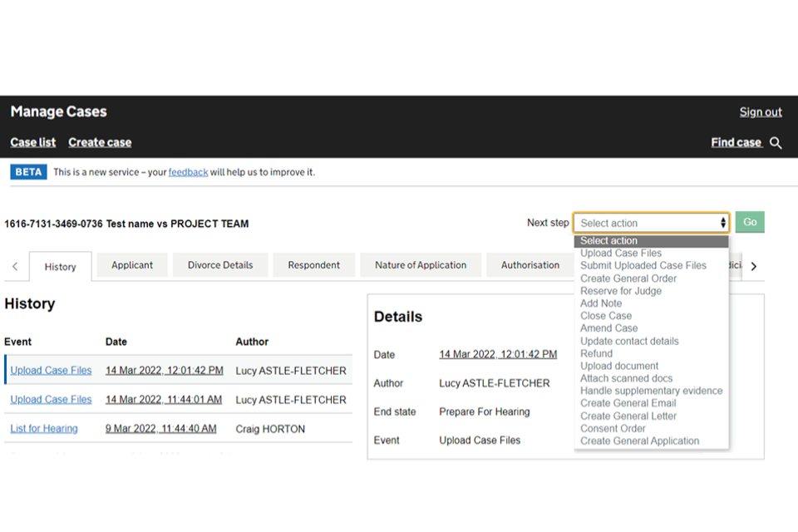Click the search magnifier icon
Viewport: 798px width, 532px height.
[x=776, y=143]
